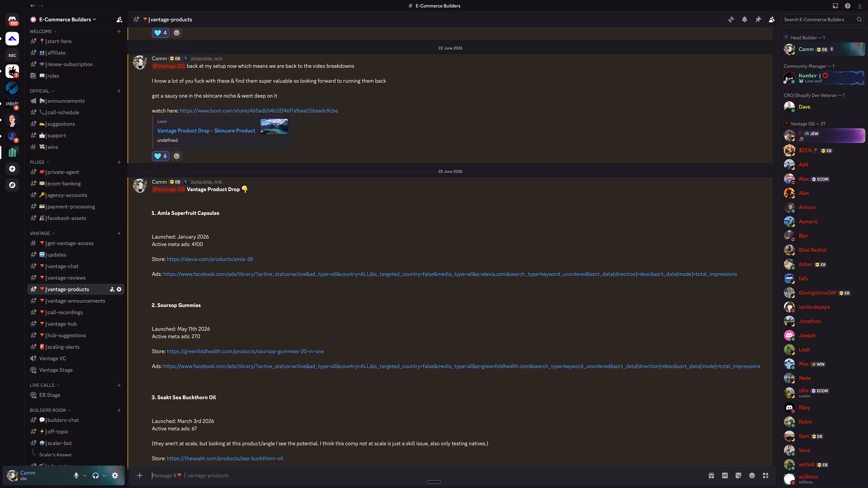Open the Threads icon in channel header
The width and height of the screenshot is (868, 488).
pos(731,19)
